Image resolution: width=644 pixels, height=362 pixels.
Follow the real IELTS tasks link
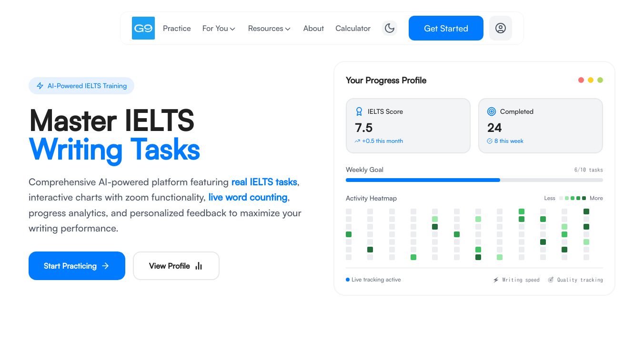(264, 182)
